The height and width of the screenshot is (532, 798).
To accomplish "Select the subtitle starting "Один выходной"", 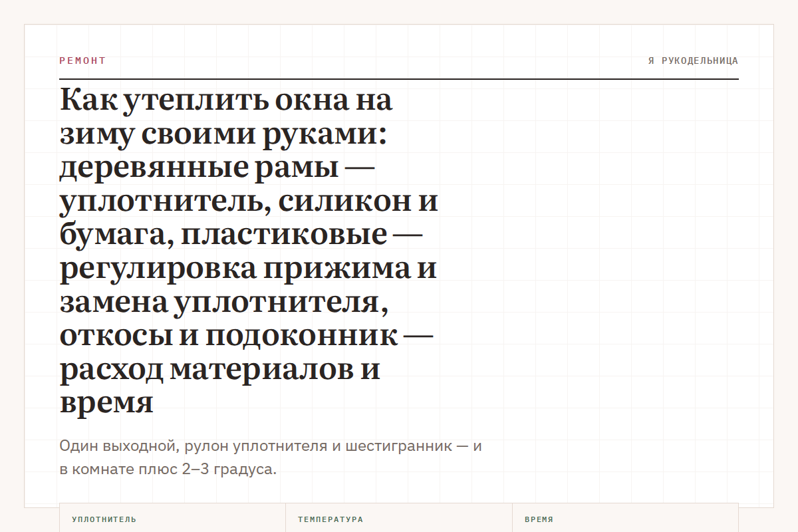I will (271, 458).
